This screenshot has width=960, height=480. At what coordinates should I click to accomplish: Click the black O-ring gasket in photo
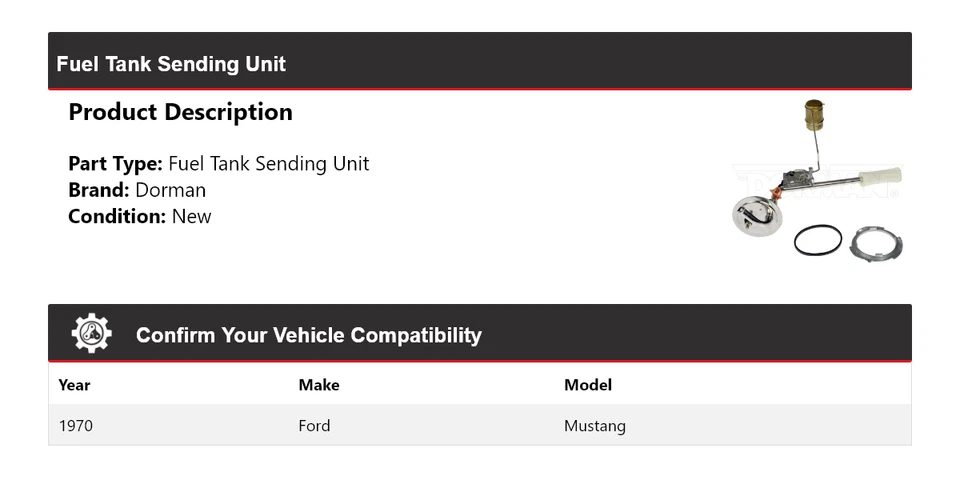(818, 241)
